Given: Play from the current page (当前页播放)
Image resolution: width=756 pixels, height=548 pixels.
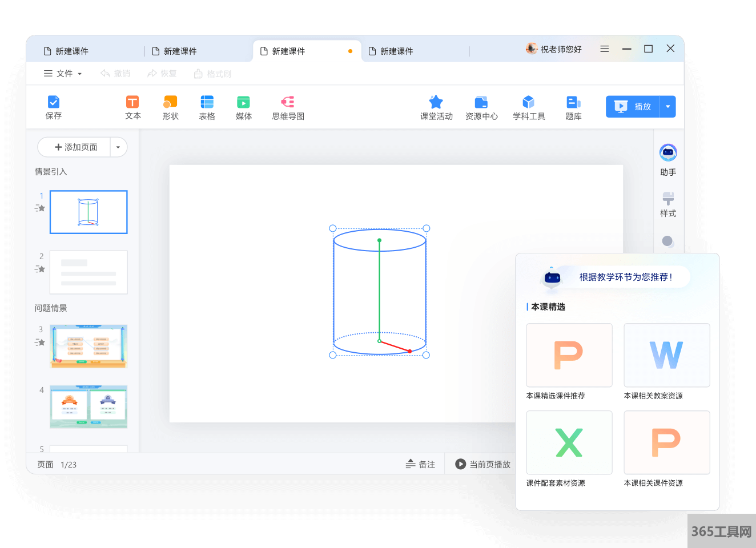Looking at the screenshot, I should click(x=482, y=465).
